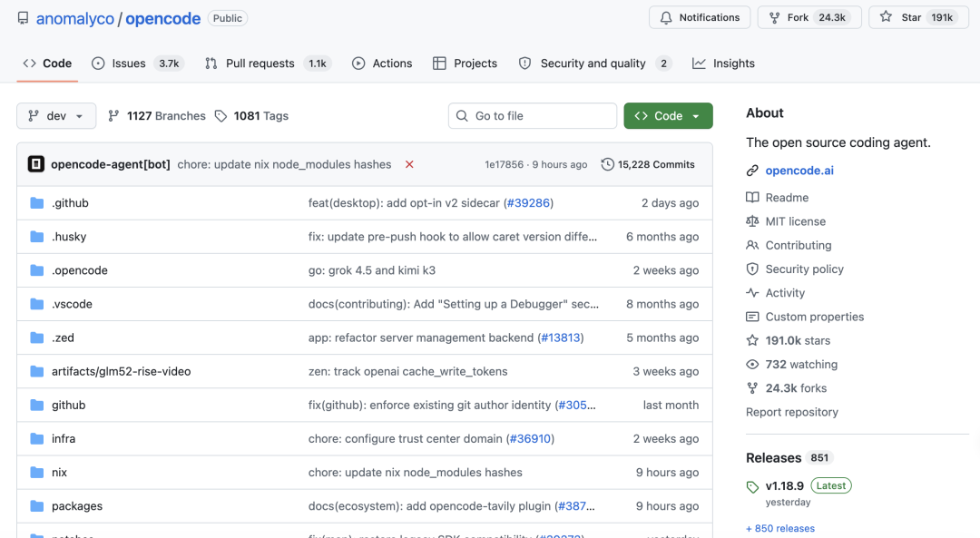
Task: Click the star icon in Star button
Action: pyautogui.click(x=887, y=17)
